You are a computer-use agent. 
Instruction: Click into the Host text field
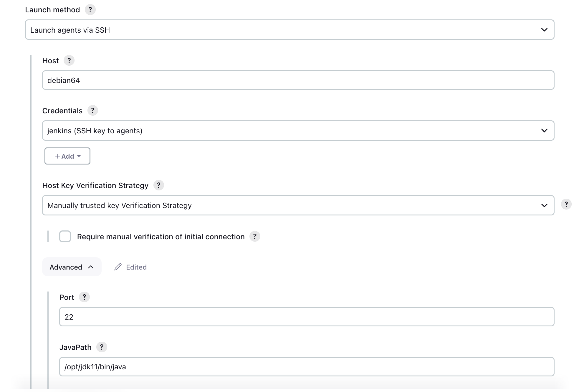(x=298, y=80)
